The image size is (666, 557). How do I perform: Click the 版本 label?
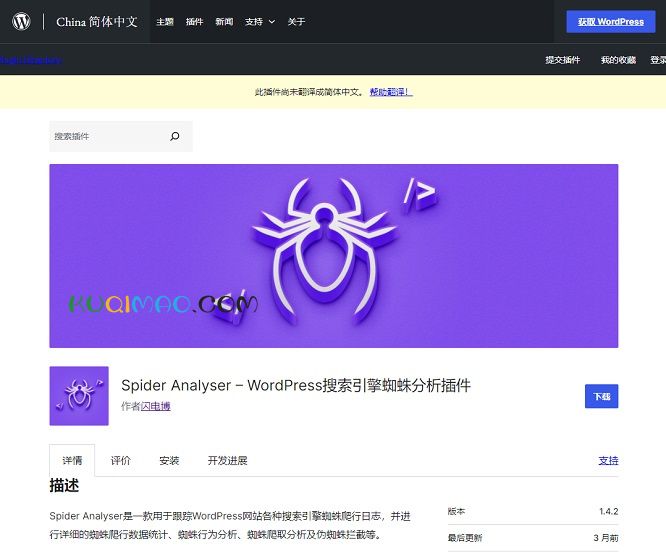(x=456, y=511)
